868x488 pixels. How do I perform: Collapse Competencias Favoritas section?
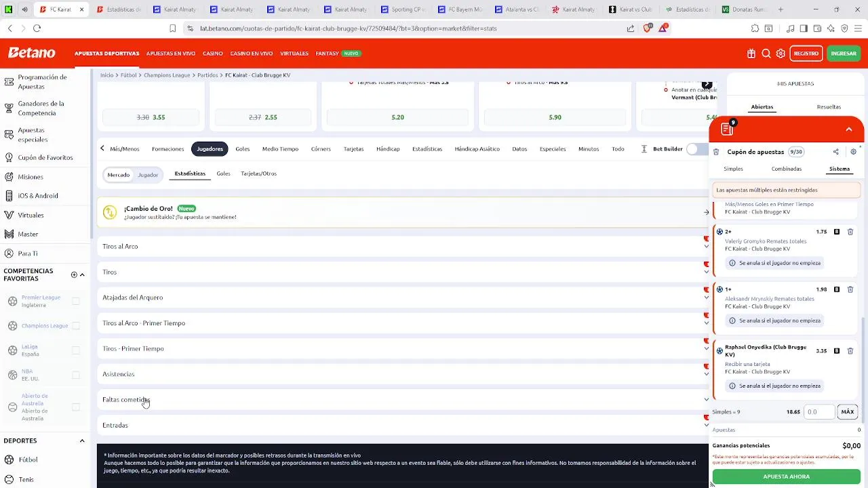tap(82, 275)
